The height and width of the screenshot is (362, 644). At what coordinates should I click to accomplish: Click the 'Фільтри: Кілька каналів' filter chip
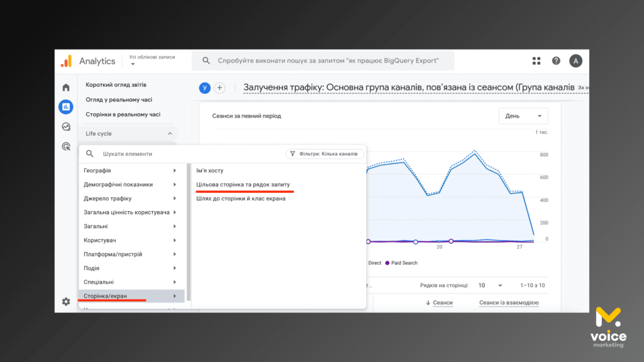coord(325,154)
